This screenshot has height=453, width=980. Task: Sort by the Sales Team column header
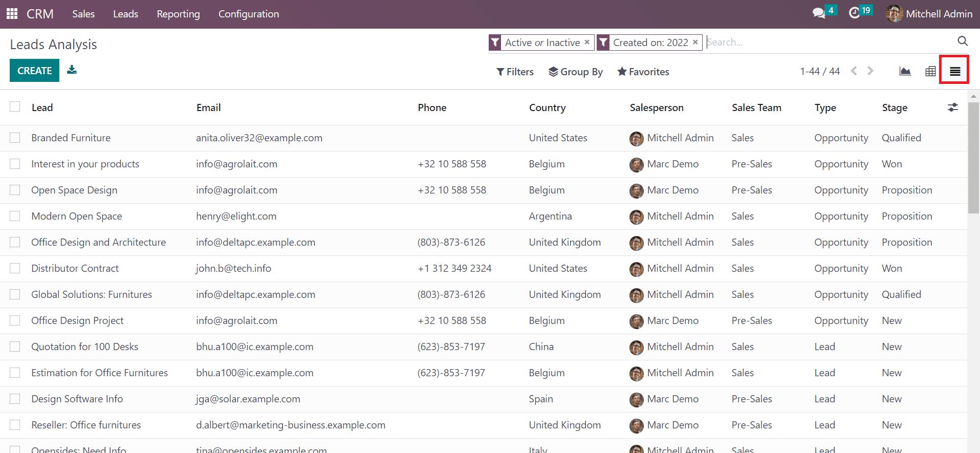click(x=756, y=107)
